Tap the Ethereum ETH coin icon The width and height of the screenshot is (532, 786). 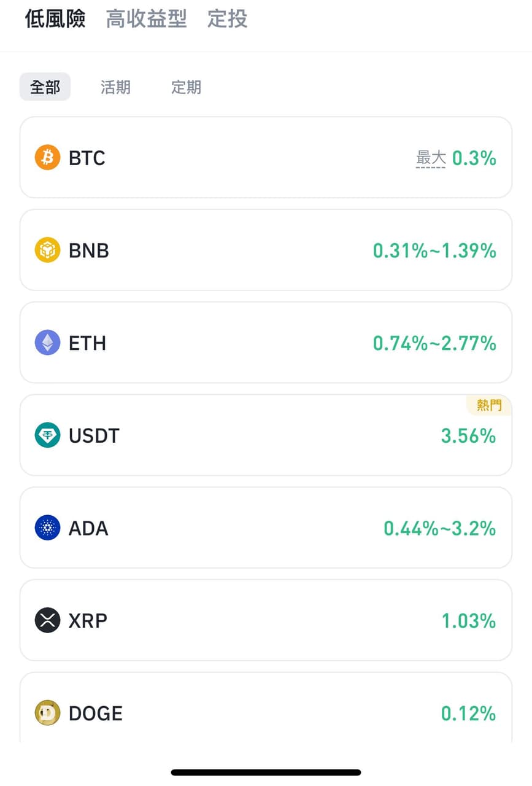click(47, 343)
